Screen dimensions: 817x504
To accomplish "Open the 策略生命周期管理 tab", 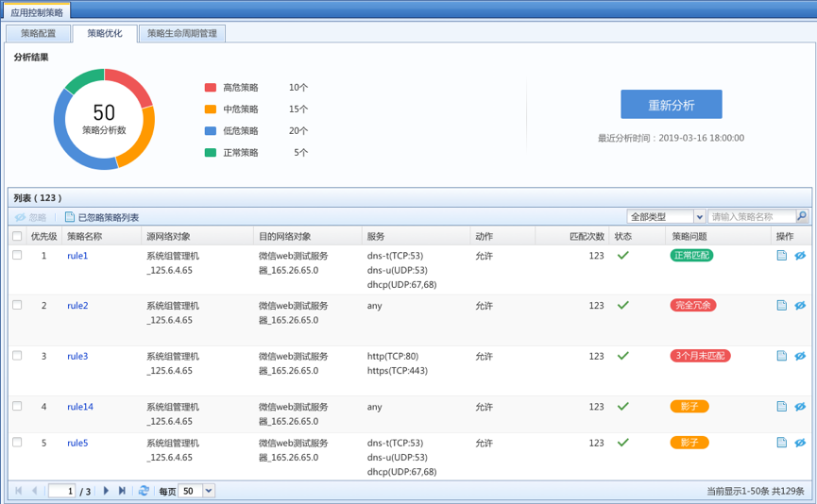I will tap(181, 33).
